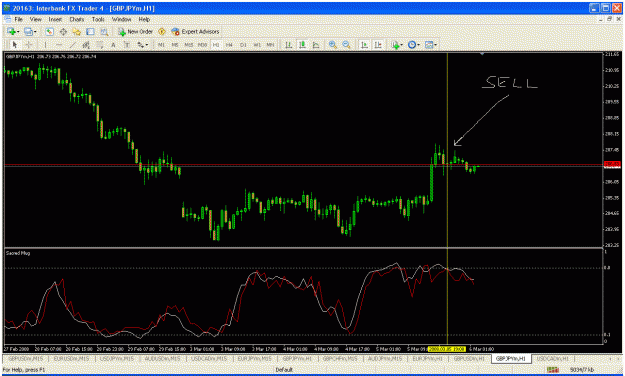Screen dimensions: 625x376
Task: Select the Text 'A' tool
Action: 113,45
